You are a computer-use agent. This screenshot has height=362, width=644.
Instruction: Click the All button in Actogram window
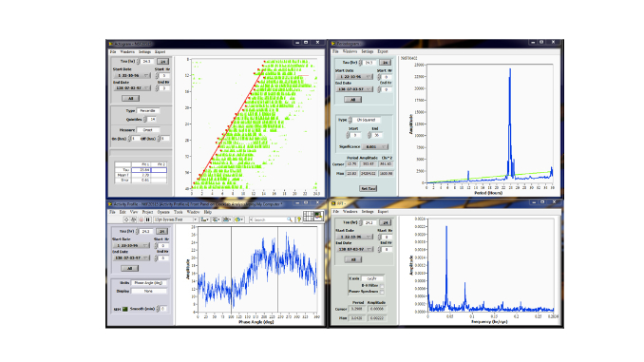pyautogui.click(x=131, y=98)
